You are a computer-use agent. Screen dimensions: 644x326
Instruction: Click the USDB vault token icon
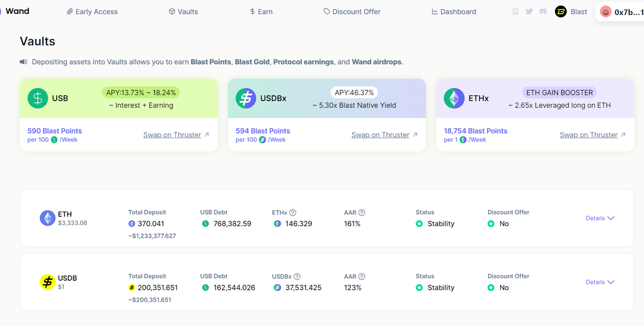coord(48,282)
